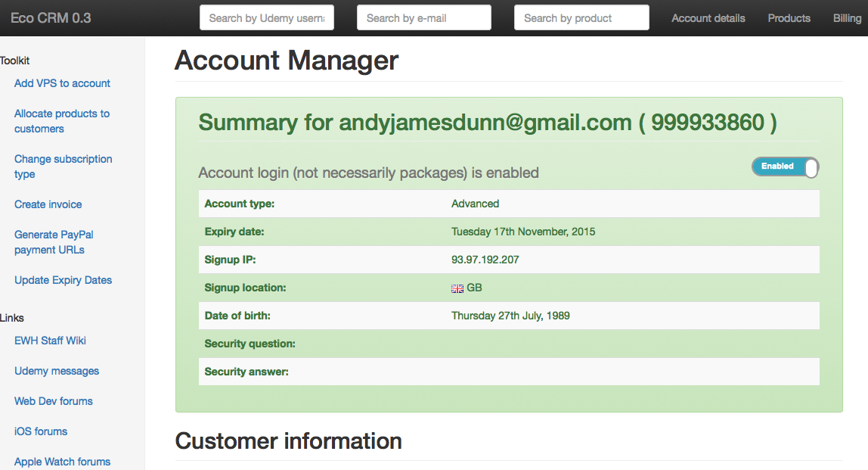Open Generate PayPal payment URLs
This screenshot has width=868, height=470.
[54, 242]
